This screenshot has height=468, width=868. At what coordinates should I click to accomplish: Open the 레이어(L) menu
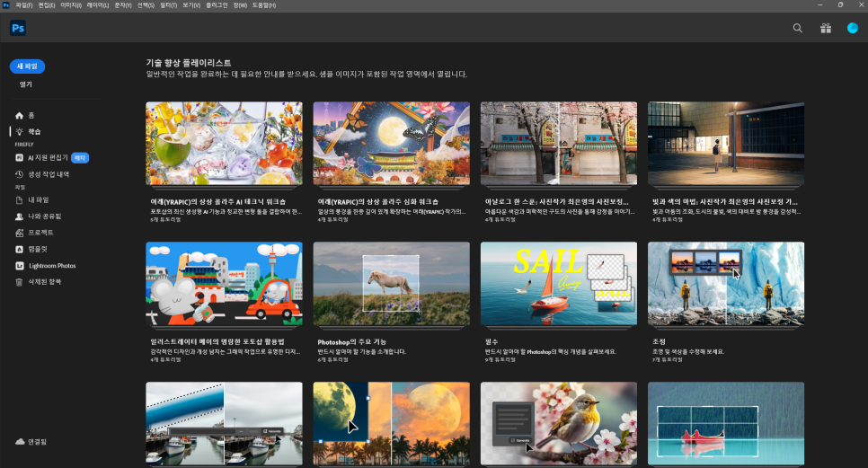(98, 5)
